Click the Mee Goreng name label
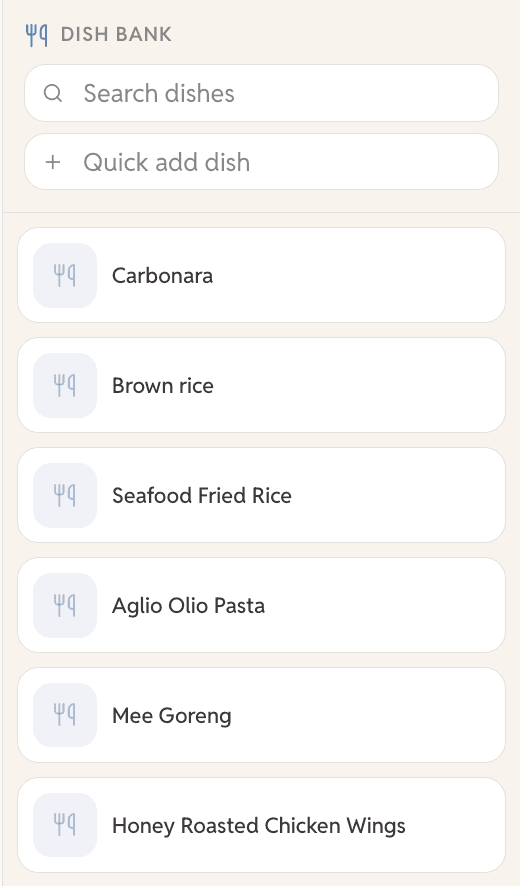 pyautogui.click(x=172, y=716)
